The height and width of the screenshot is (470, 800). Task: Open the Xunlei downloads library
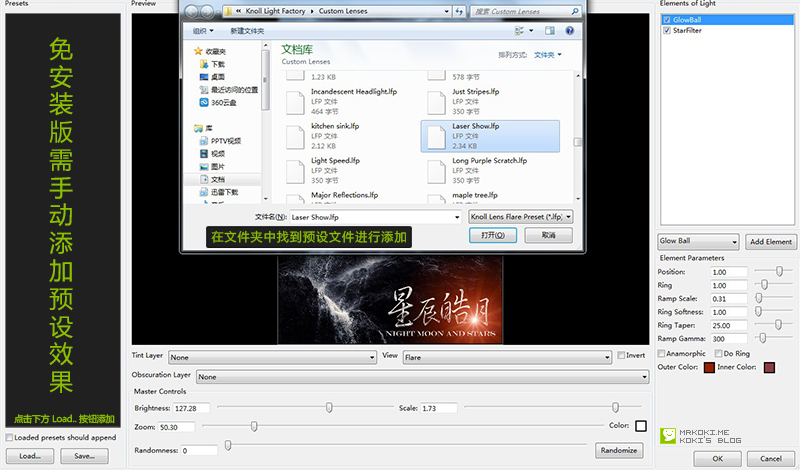click(x=218, y=192)
